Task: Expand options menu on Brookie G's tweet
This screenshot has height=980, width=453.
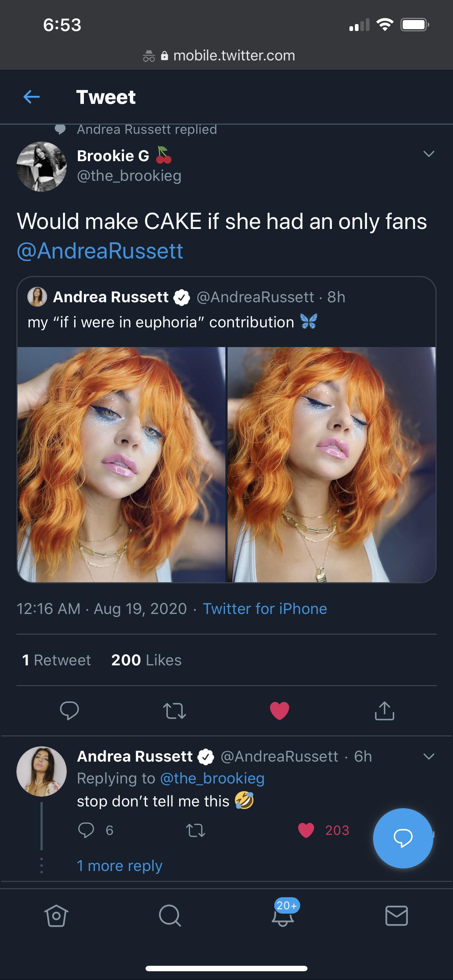Action: [x=429, y=154]
